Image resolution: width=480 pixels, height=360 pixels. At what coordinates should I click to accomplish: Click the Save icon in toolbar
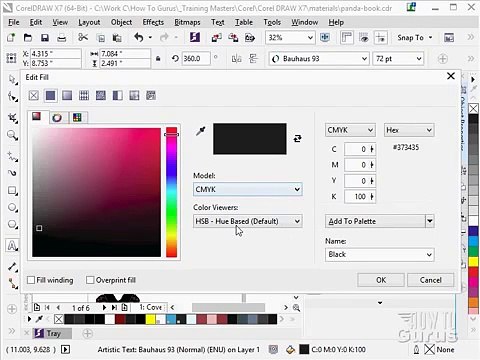tap(45, 38)
